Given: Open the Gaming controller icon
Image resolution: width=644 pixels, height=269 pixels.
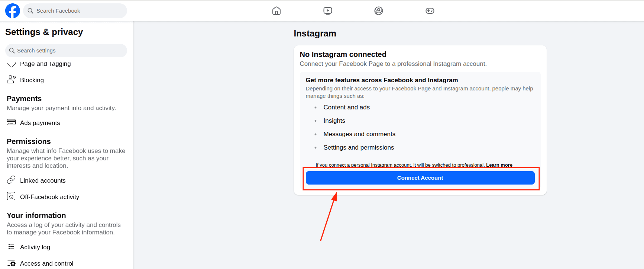Looking at the screenshot, I should (x=430, y=11).
